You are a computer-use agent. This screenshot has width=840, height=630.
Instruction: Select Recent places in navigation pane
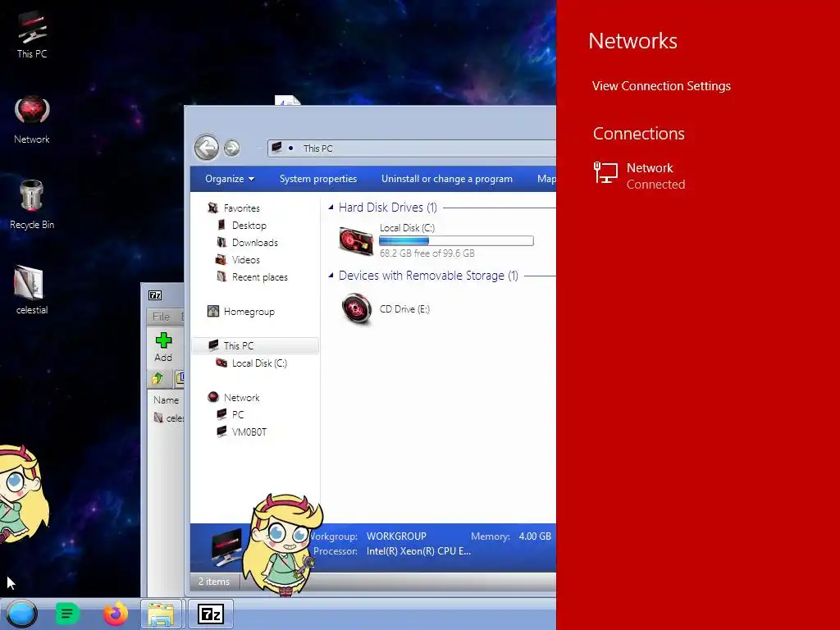[x=253, y=277]
